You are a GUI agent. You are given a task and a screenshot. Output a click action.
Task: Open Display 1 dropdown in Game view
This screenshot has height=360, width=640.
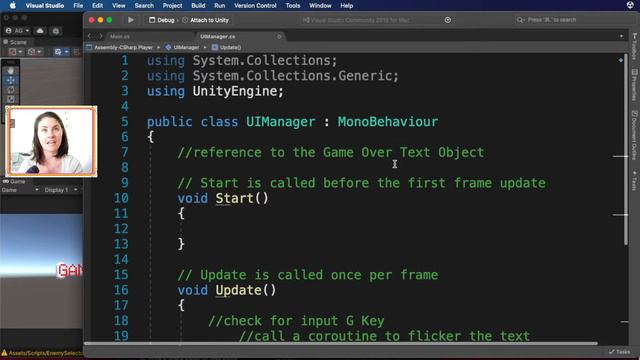[61, 190]
